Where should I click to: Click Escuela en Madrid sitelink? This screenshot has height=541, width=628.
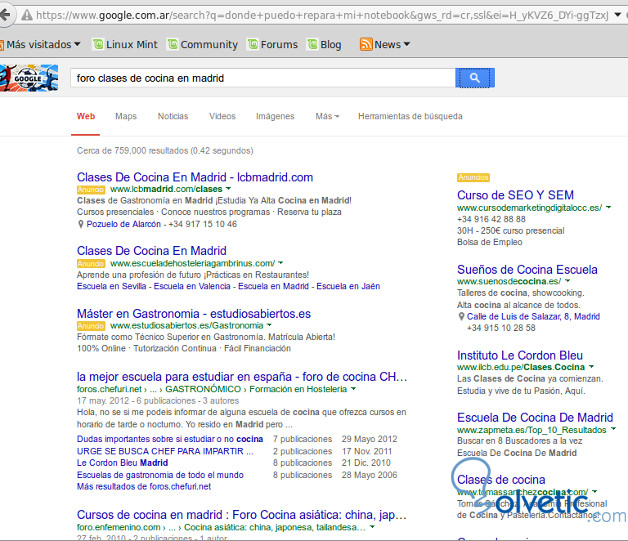(x=273, y=286)
